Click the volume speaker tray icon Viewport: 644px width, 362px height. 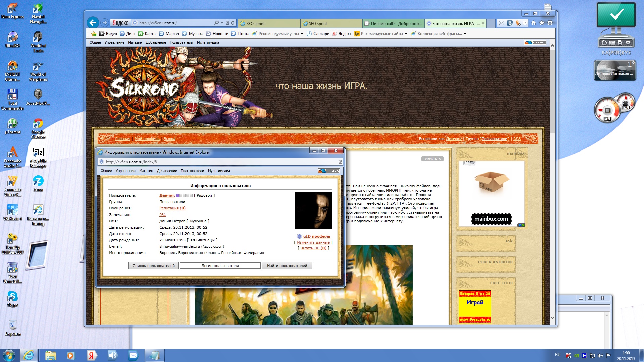[600, 356]
